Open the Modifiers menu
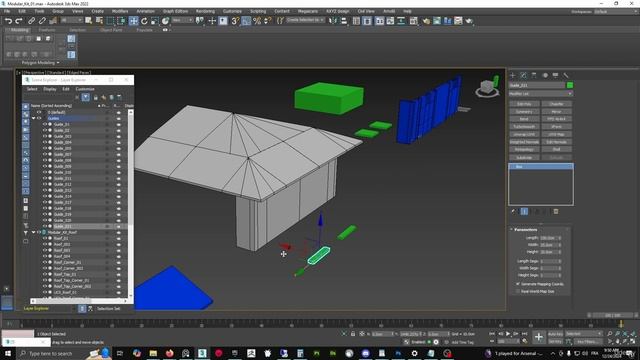Image resolution: width=640 pixels, height=360 pixels. pos(120,11)
